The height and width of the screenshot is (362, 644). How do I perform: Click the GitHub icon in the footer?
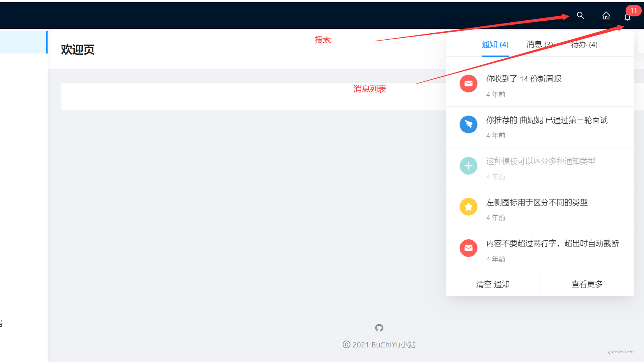(379, 328)
